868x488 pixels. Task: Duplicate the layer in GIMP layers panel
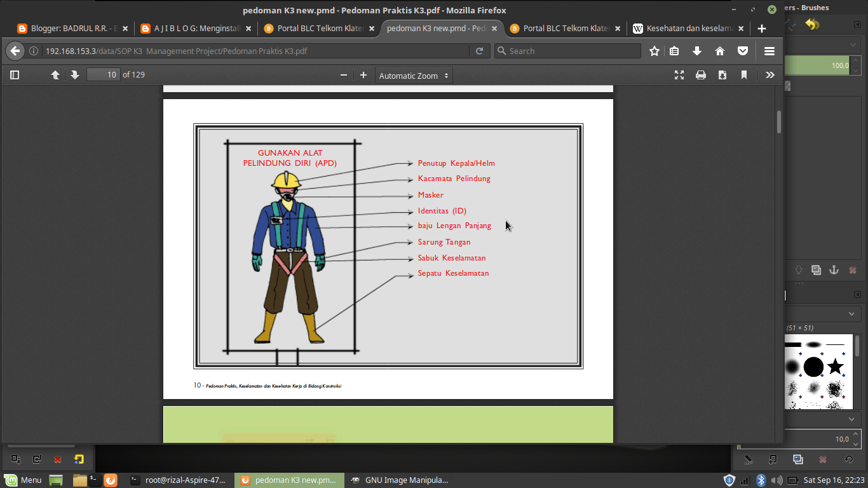(x=816, y=270)
